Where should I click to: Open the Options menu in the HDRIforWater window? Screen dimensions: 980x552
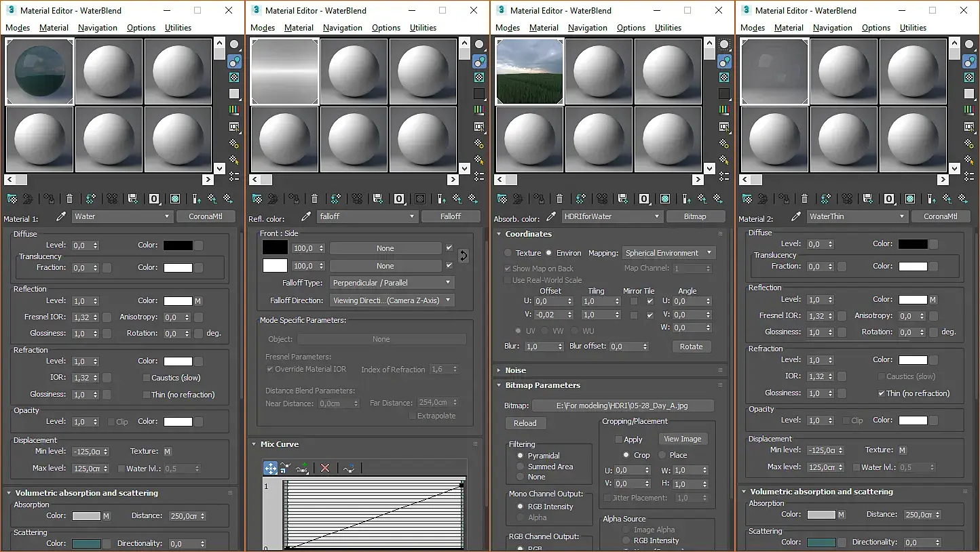(x=631, y=28)
